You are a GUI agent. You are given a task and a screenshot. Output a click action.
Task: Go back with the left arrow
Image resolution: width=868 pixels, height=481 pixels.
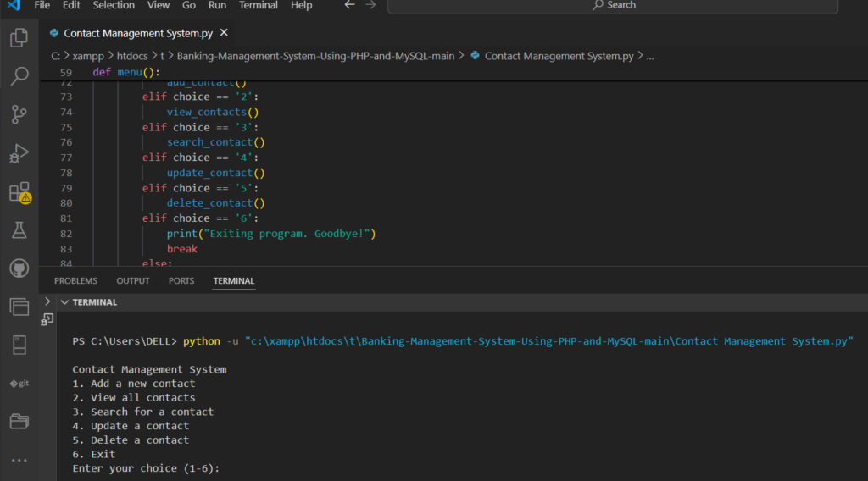point(349,5)
